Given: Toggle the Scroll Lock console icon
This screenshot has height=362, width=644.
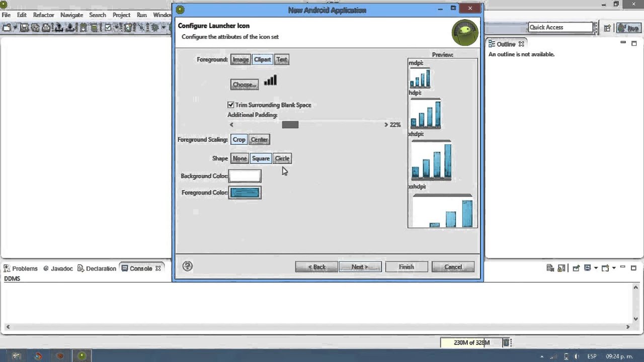Looking at the screenshot, I should tap(561, 268).
